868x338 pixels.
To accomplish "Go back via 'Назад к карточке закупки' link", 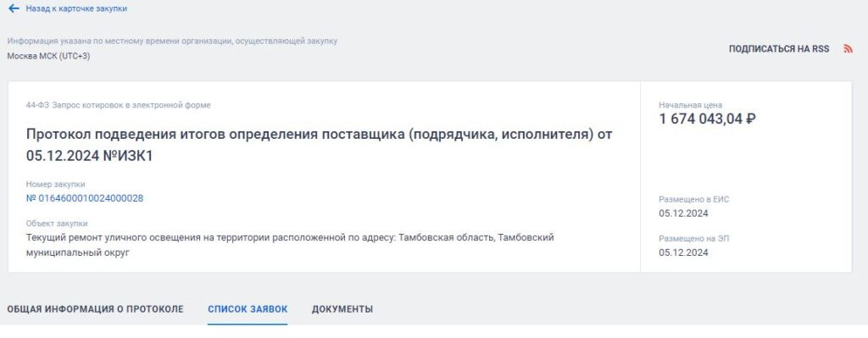I will 76,8.
